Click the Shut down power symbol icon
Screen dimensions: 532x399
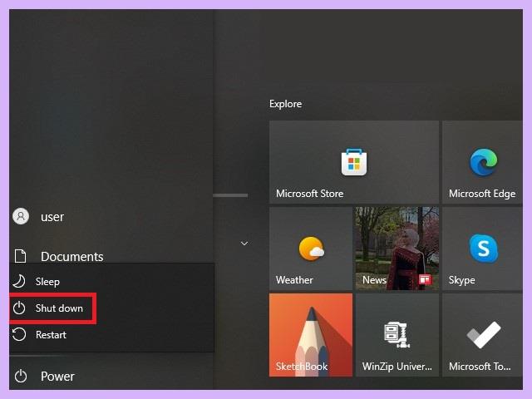[x=19, y=308]
